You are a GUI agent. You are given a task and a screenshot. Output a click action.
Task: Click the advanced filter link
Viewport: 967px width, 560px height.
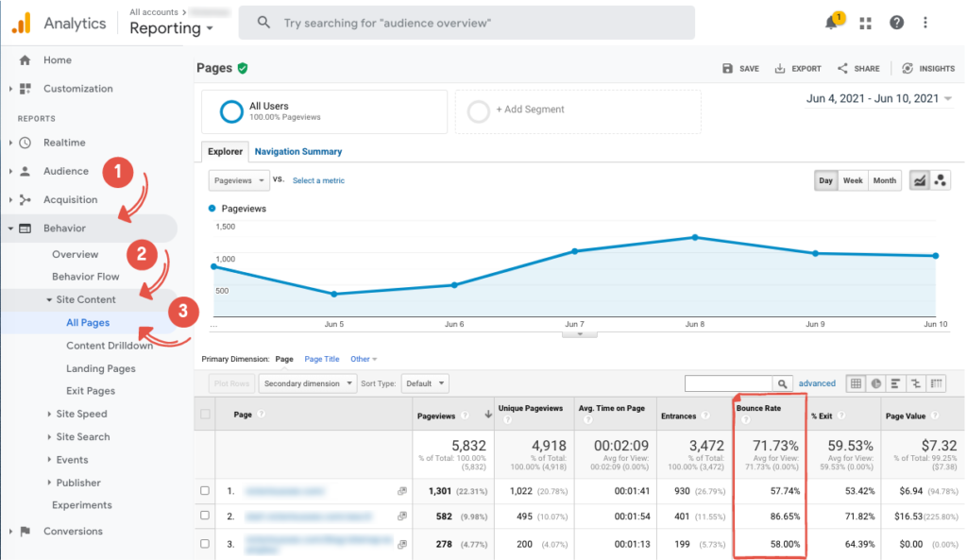coord(817,383)
